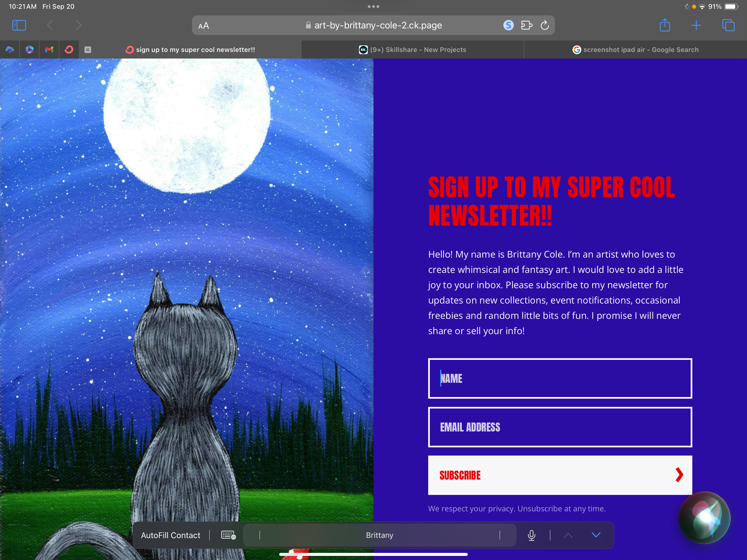Open the extensions puzzle icon
747x560 pixels.
[526, 25]
